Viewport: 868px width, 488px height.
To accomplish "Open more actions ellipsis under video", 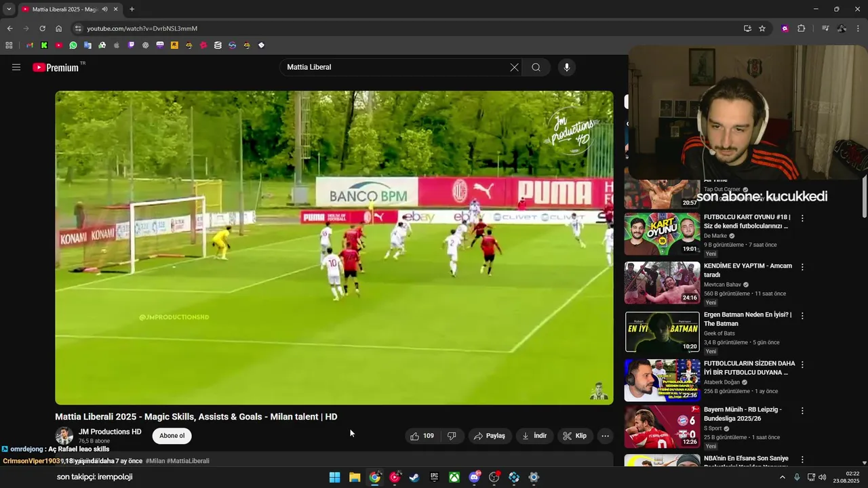I will [x=606, y=436].
